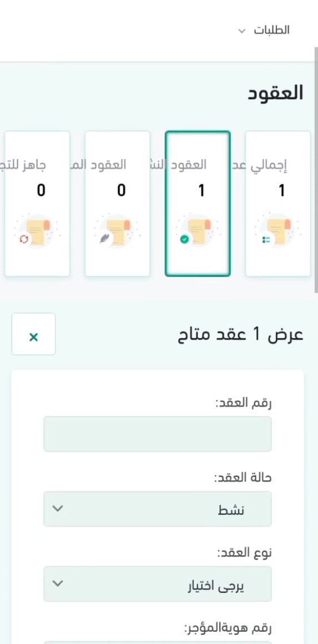Image resolution: width=318 pixels, height=644 pixels.
Task: Focus the رقم العقد input field
Action: 158,434
